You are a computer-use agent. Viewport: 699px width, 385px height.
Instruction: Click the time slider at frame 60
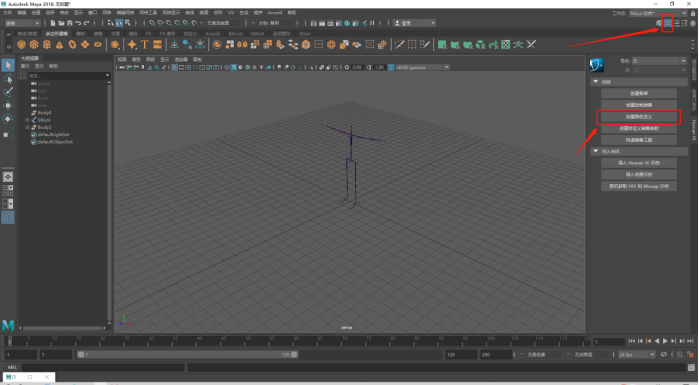pyautogui.click(x=296, y=341)
